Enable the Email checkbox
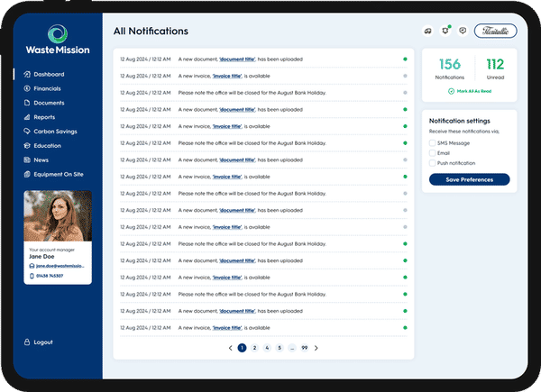The width and height of the screenshot is (541, 392). [432, 153]
